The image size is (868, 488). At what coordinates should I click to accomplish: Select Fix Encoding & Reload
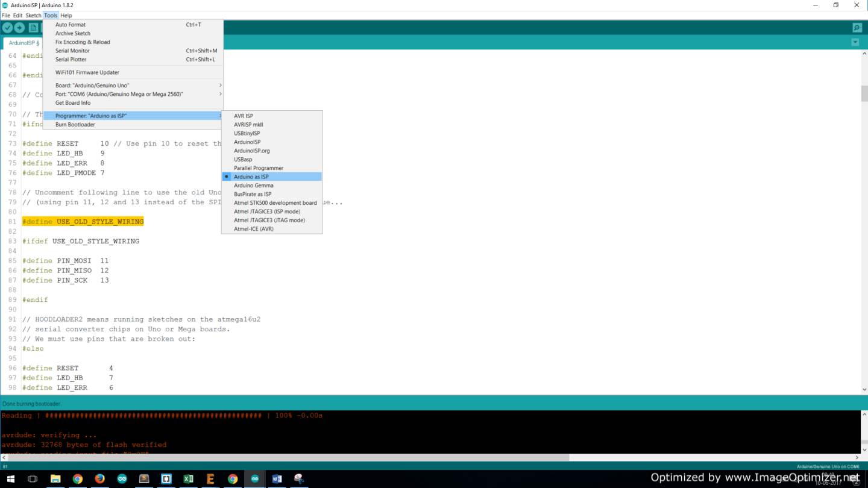[x=133, y=42]
